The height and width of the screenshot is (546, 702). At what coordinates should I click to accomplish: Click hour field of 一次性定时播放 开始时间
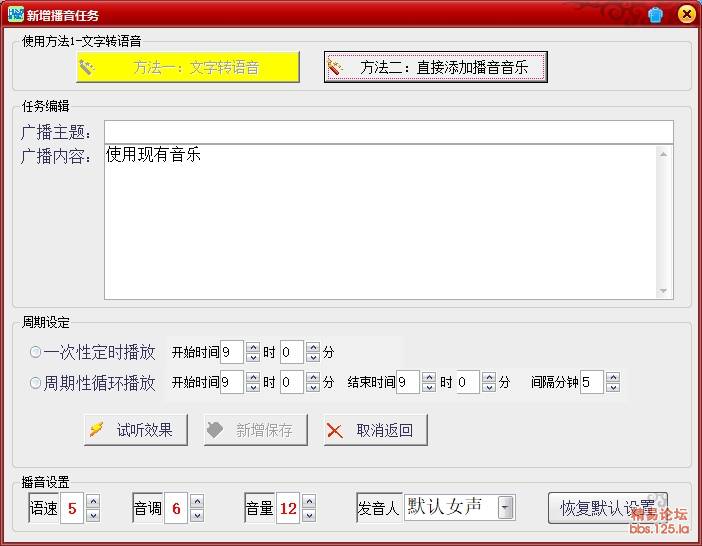coord(232,352)
